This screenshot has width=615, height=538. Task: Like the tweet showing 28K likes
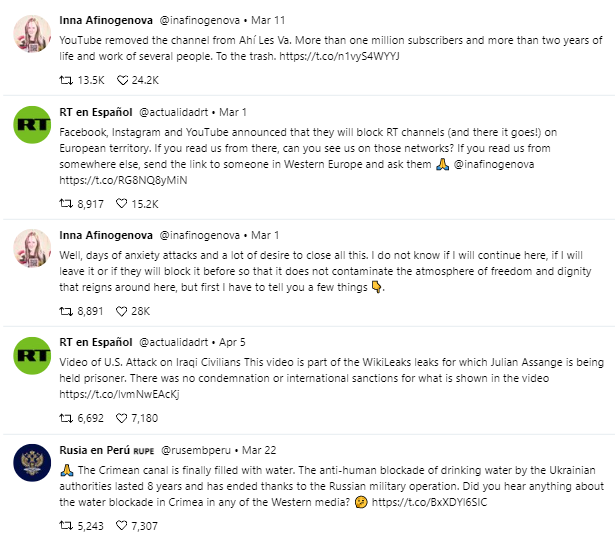click(x=122, y=311)
